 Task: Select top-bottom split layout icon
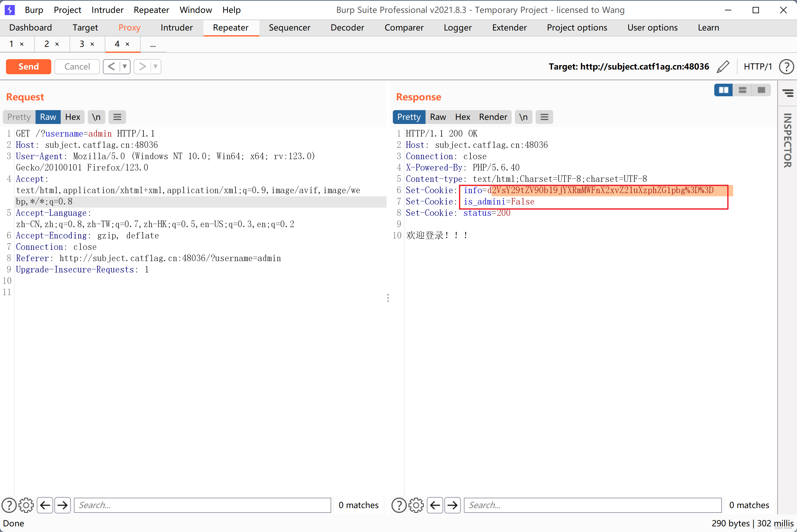pyautogui.click(x=742, y=90)
